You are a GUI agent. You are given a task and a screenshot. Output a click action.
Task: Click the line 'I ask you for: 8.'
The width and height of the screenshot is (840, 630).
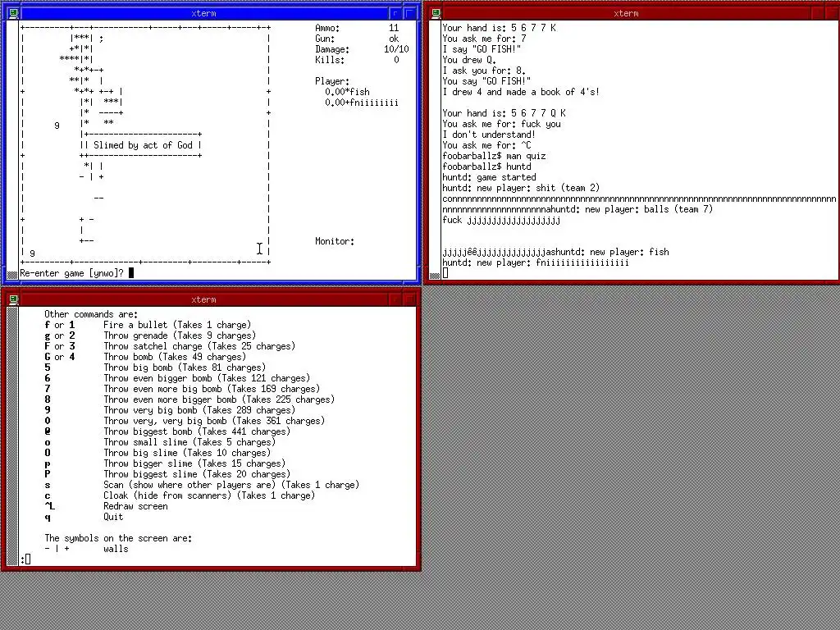coord(484,71)
